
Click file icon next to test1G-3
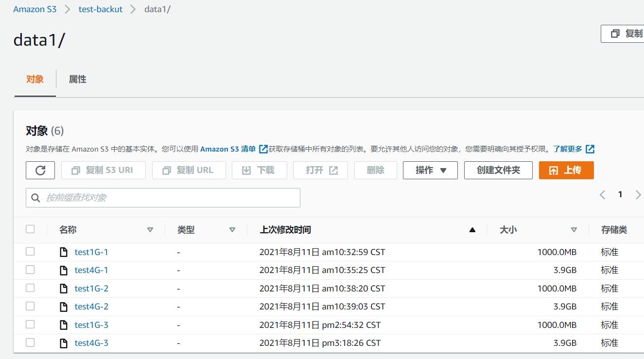(63, 325)
